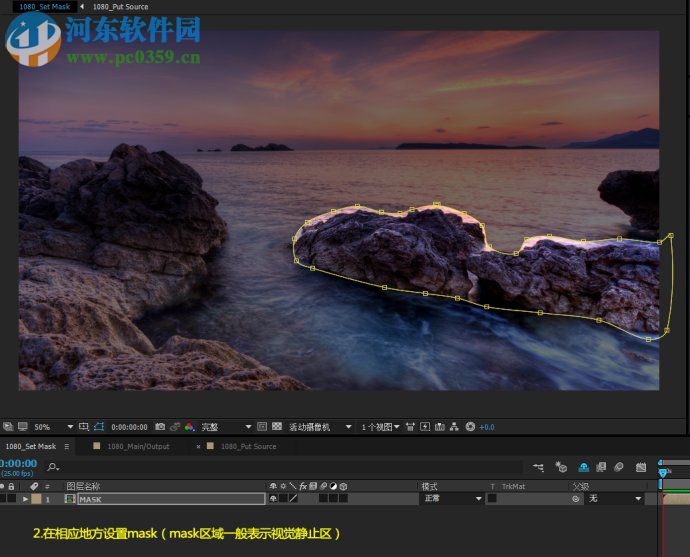Click the label tag column header
Screen dimensions: 690x557
34,486
